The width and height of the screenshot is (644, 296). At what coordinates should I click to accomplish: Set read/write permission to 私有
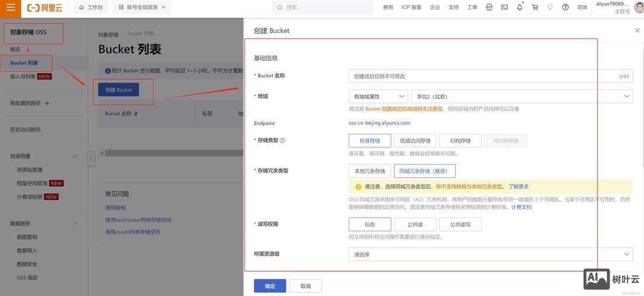[369, 224]
